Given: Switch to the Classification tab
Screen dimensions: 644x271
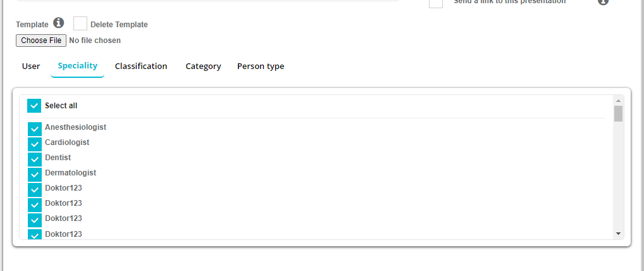Looking at the screenshot, I should pos(141,66).
